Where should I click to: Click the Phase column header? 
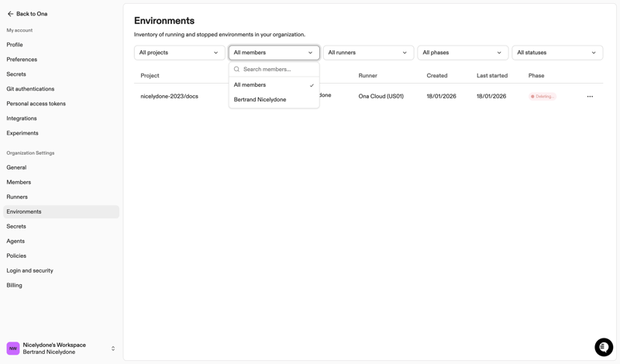tap(536, 75)
